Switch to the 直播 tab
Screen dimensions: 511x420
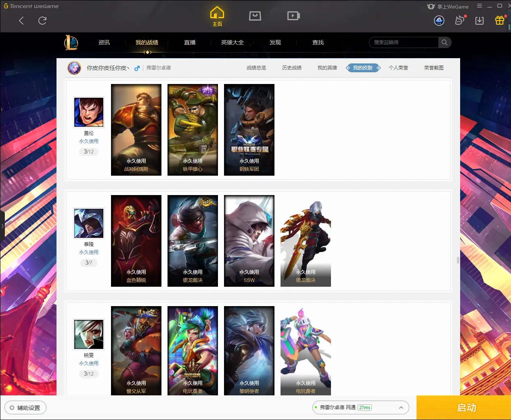pos(190,42)
